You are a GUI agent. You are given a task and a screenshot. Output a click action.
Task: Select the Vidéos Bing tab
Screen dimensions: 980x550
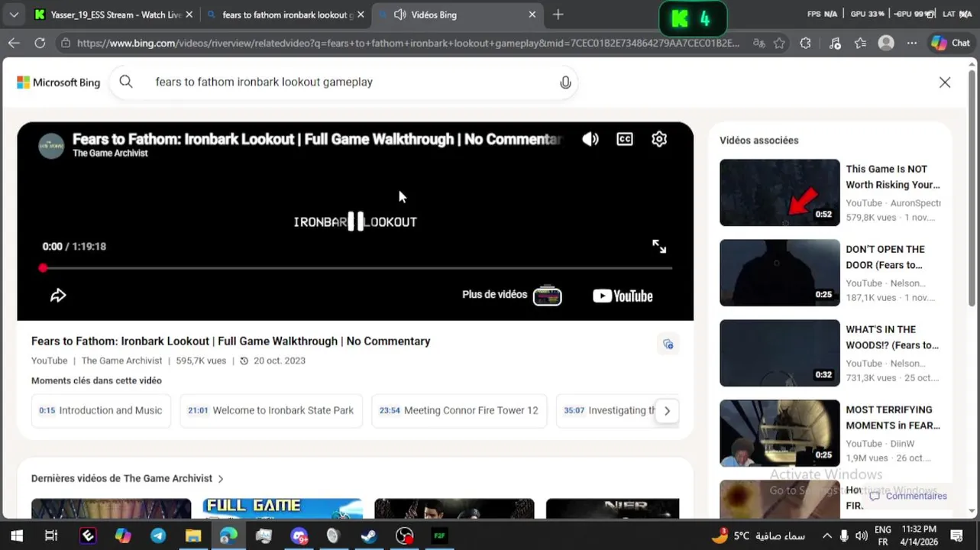click(x=458, y=15)
